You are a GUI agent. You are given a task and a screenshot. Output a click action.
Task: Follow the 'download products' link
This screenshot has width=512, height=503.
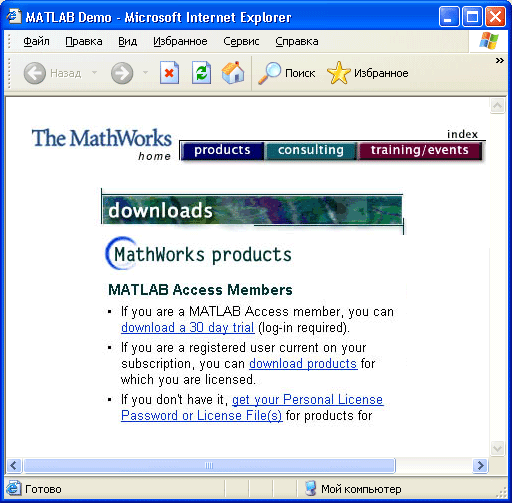(303, 364)
